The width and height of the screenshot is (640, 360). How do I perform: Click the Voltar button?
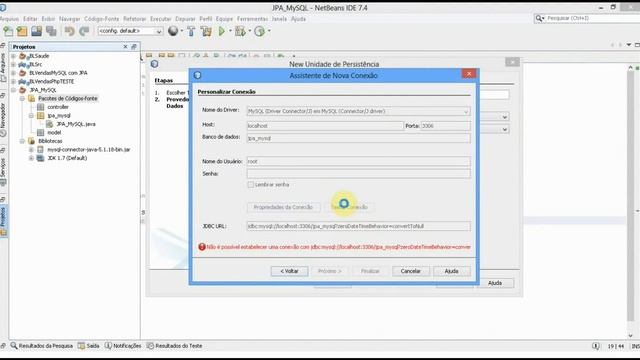click(289, 271)
